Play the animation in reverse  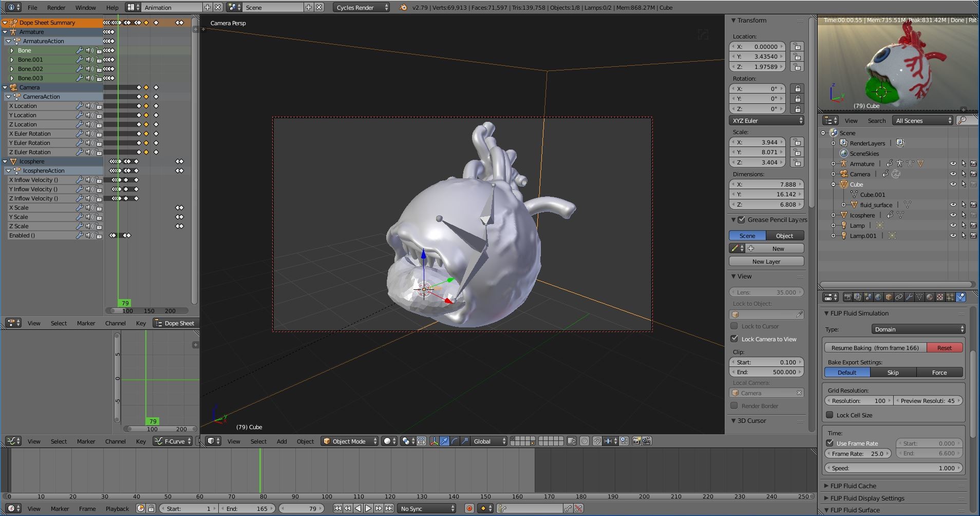click(x=358, y=508)
